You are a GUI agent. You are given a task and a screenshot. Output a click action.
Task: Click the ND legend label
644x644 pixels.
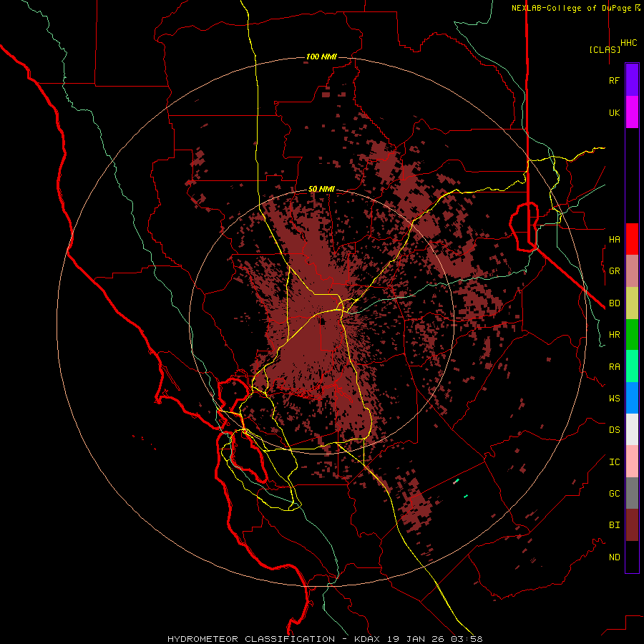pos(614,557)
